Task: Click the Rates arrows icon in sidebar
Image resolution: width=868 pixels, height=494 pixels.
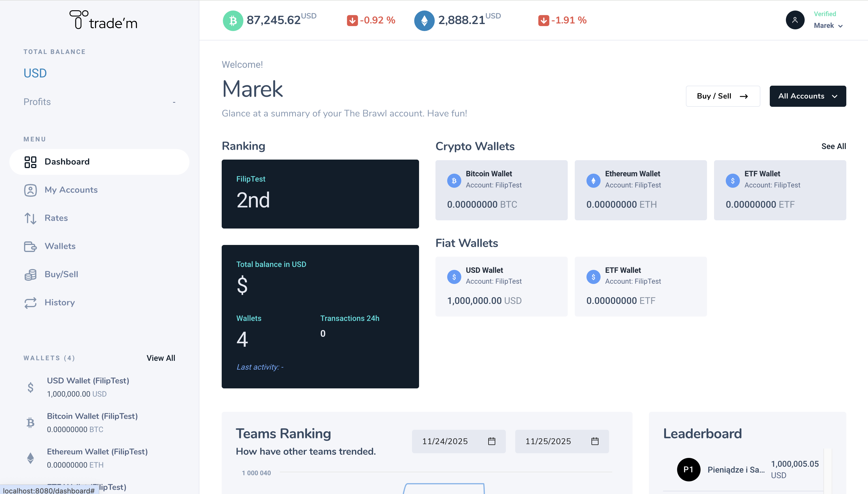Action: [x=31, y=219]
